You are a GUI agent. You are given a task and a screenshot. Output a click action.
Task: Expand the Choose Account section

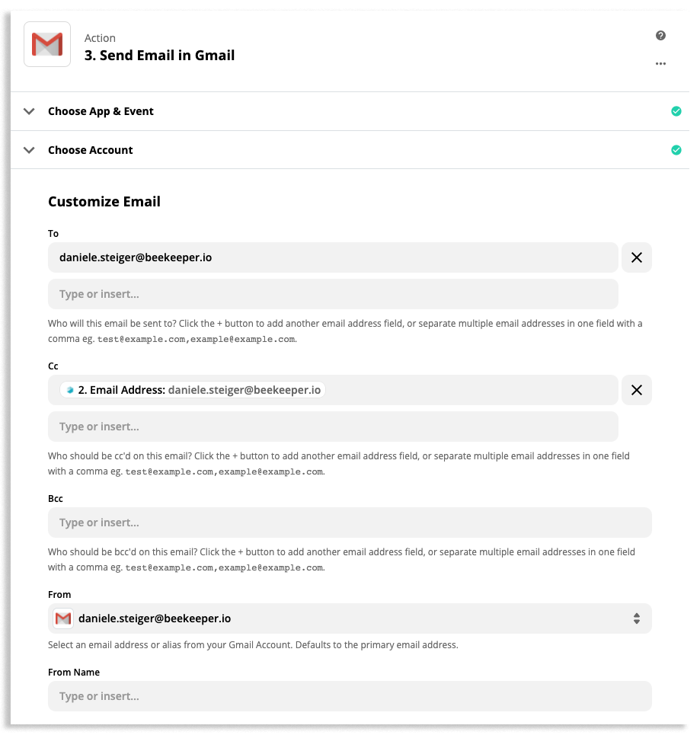coord(30,150)
